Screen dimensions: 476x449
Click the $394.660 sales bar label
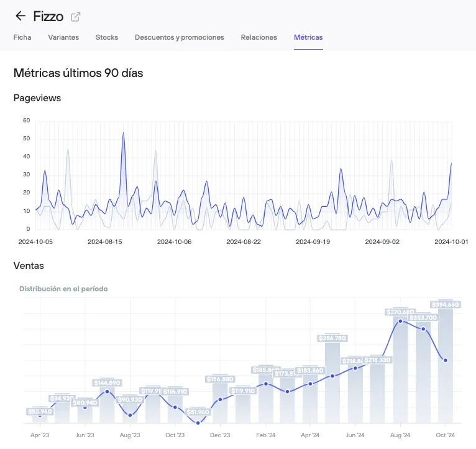tap(446, 304)
